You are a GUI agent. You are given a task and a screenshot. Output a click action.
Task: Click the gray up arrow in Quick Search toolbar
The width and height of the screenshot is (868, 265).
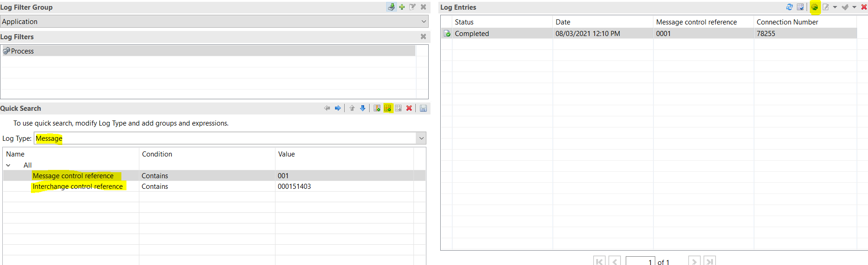(352, 108)
